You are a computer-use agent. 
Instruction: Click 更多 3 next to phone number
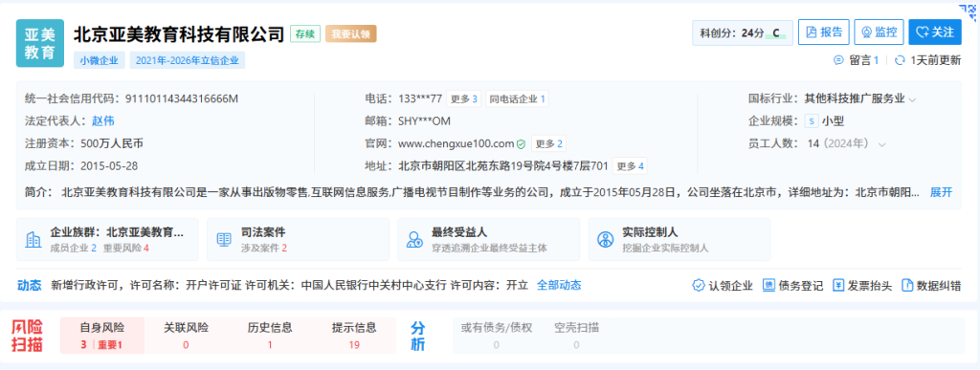point(464,98)
